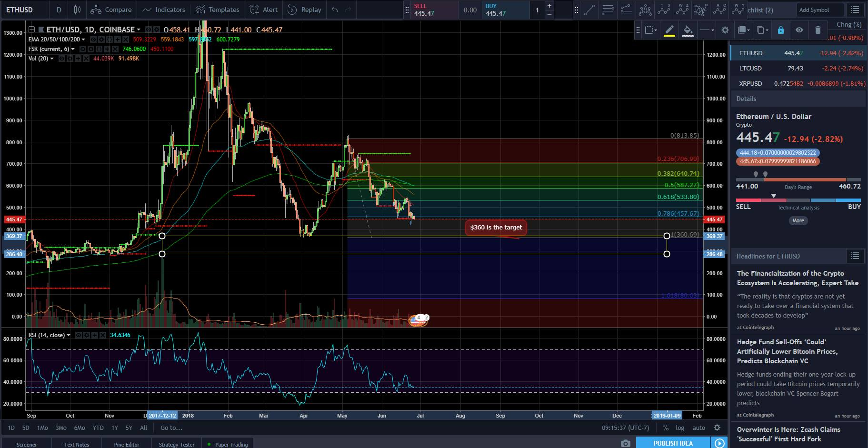Screen dimensions: 868x448
Task: Start bar Replay mode
Action: tap(305, 10)
